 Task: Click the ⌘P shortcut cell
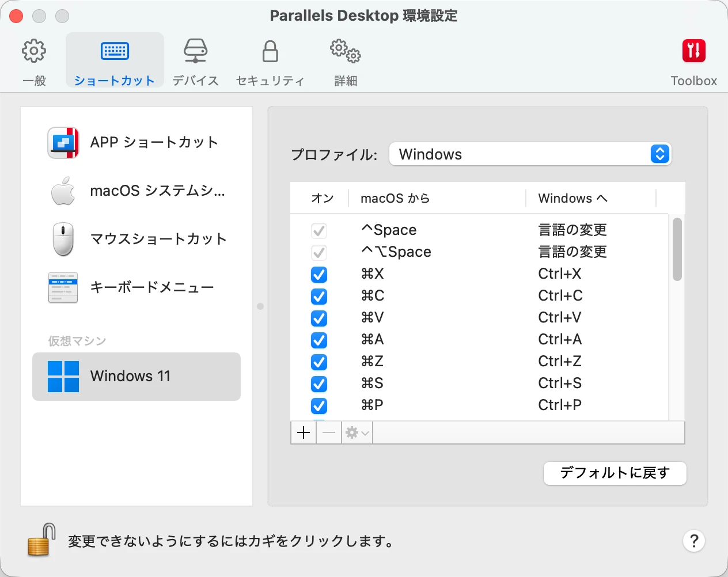click(x=373, y=405)
